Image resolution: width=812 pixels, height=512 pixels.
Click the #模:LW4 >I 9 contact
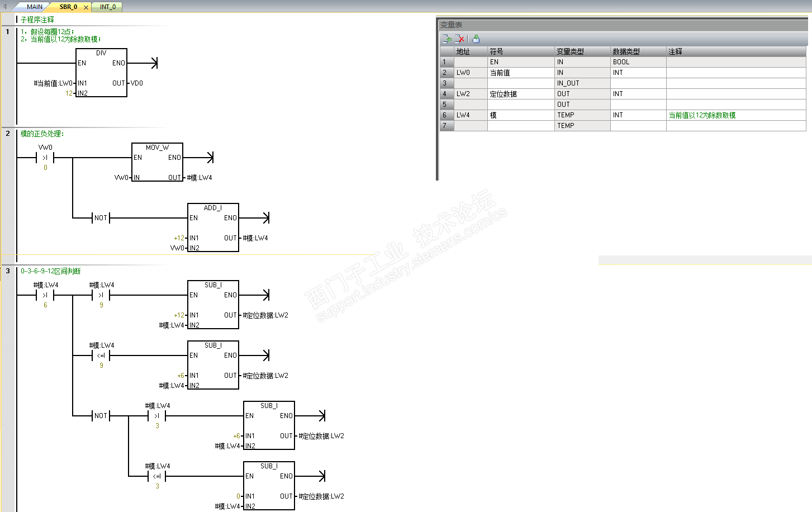click(101, 295)
